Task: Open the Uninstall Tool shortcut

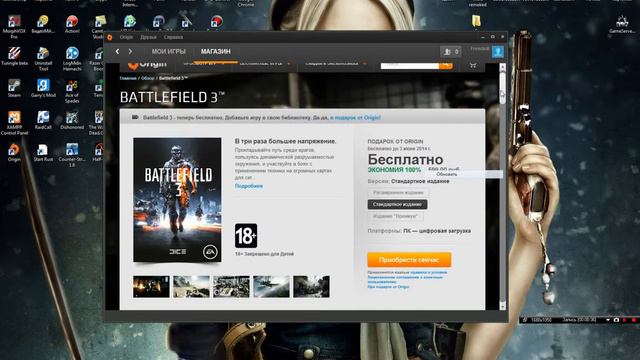Action: (x=43, y=59)
